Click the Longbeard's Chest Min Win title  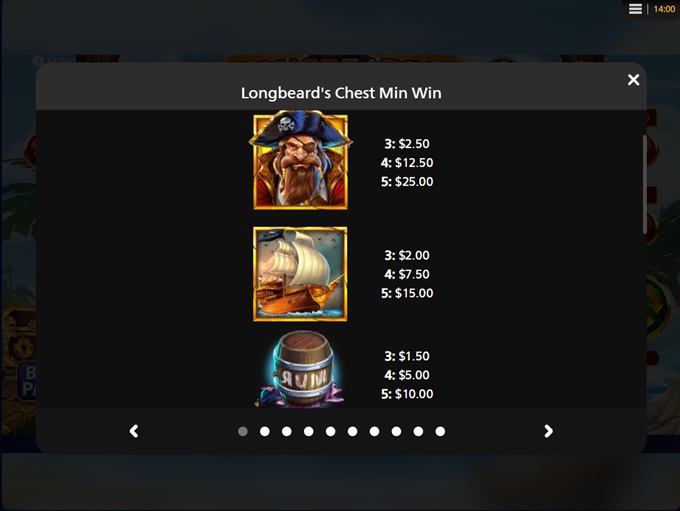tap(341, 93)
